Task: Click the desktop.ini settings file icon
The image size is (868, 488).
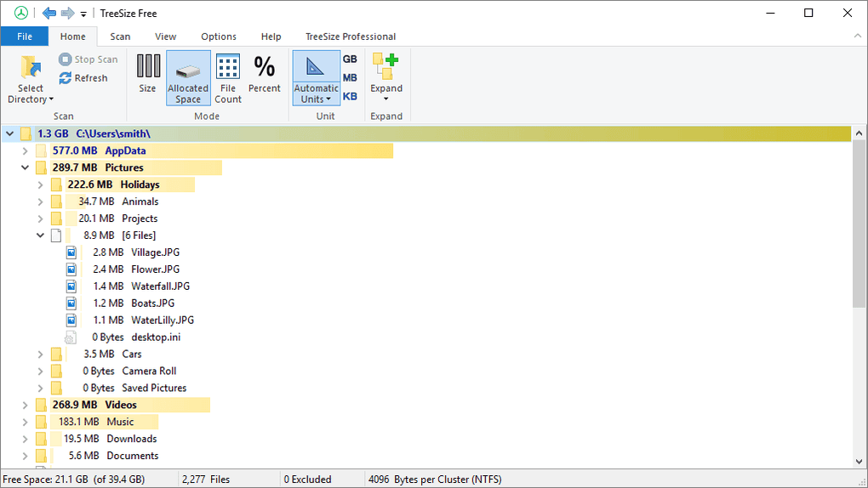Action: point(71,338)
